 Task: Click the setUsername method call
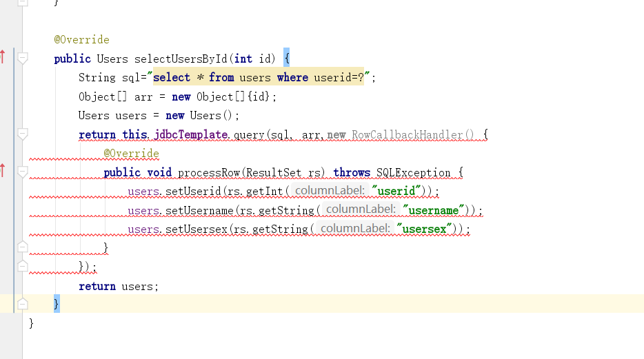199,210
